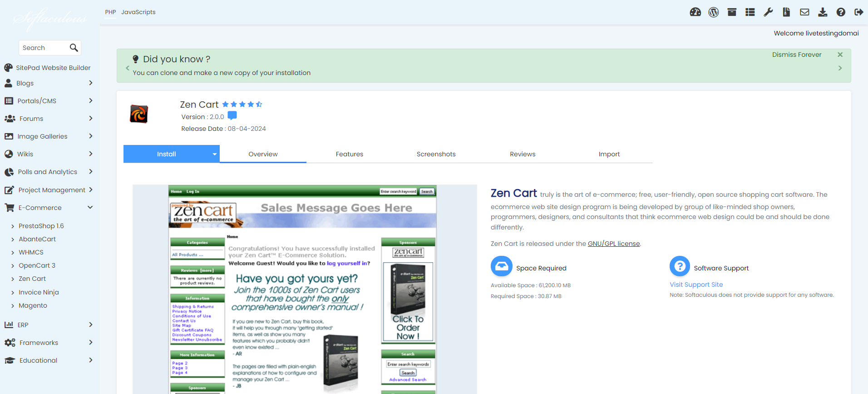Expand the Frameworks category
868x394 pixels.
(48, 343)
